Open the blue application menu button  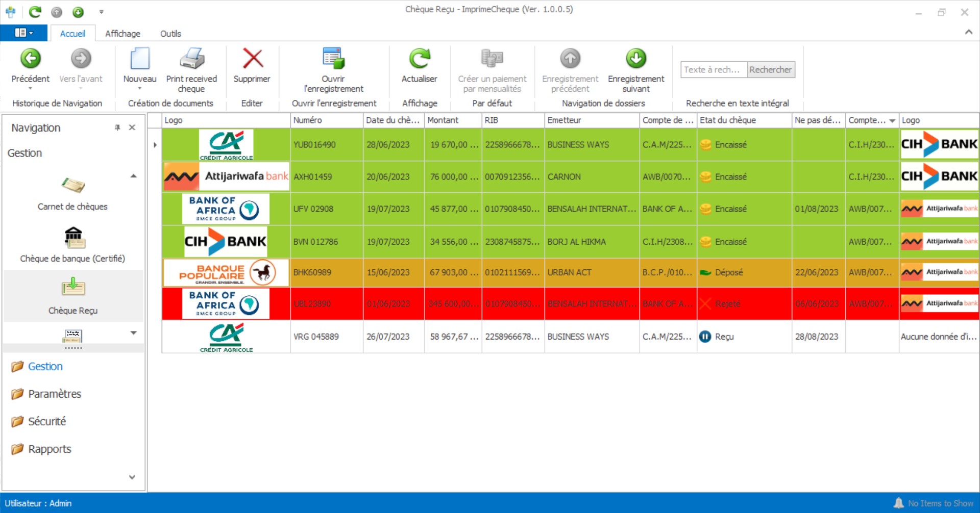(24, 33)
